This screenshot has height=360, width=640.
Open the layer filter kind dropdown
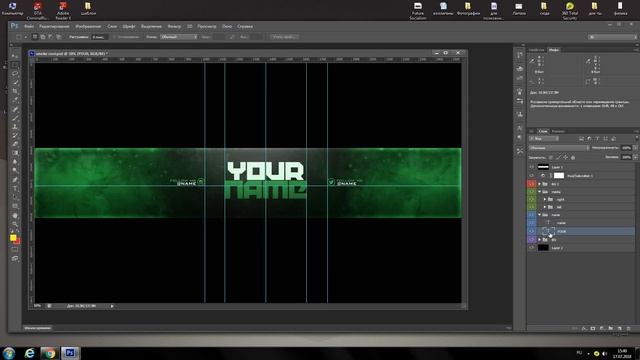pyautogui.click(x=544, y=139)
